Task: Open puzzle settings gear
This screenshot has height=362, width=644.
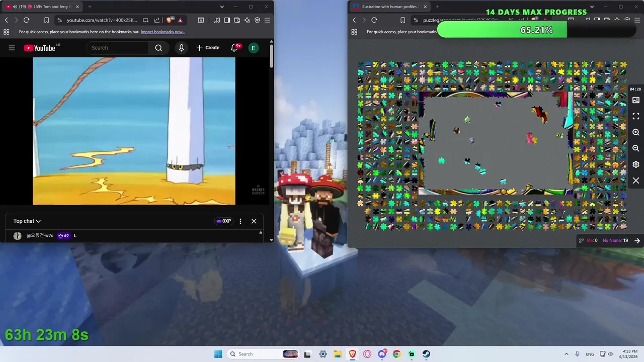Action: click(636, 164)
